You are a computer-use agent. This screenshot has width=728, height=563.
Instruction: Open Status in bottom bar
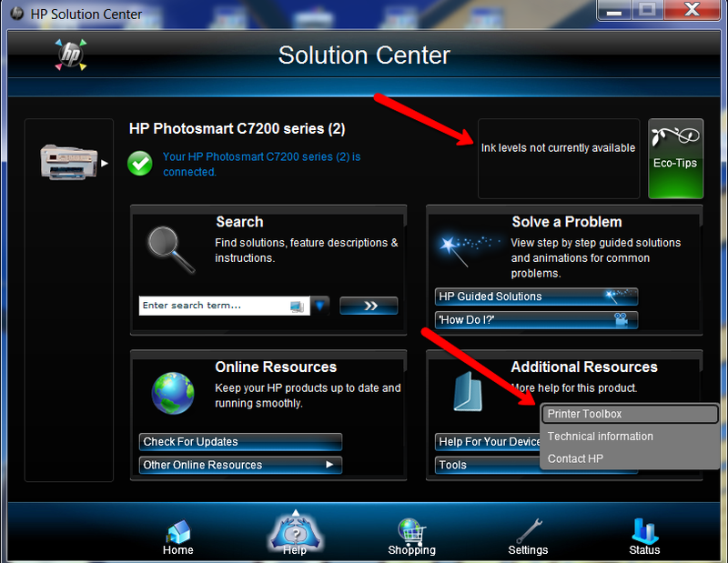[x=644, y=538]
